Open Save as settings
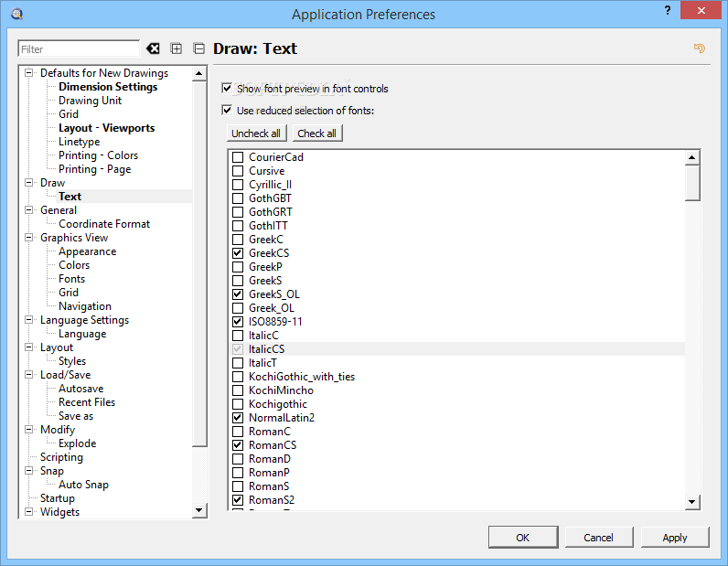 (x=76, y=416)
